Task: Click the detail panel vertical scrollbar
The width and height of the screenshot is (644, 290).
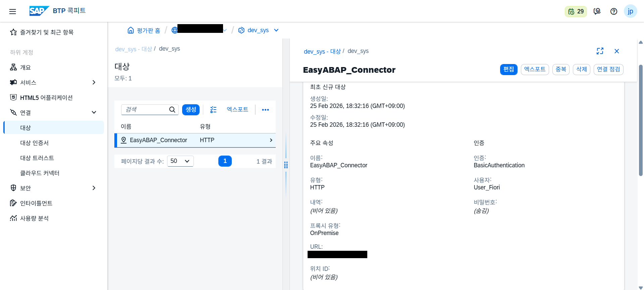Action: click(641, 121)
